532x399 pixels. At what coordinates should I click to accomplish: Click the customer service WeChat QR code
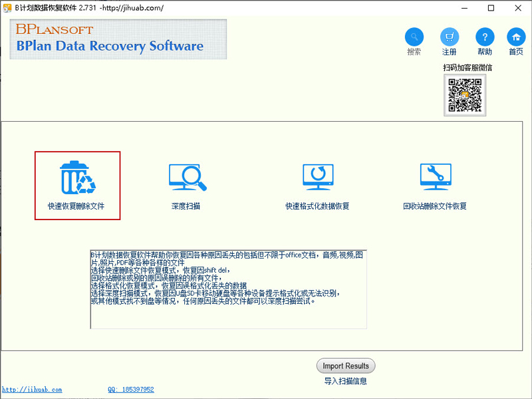465,95
